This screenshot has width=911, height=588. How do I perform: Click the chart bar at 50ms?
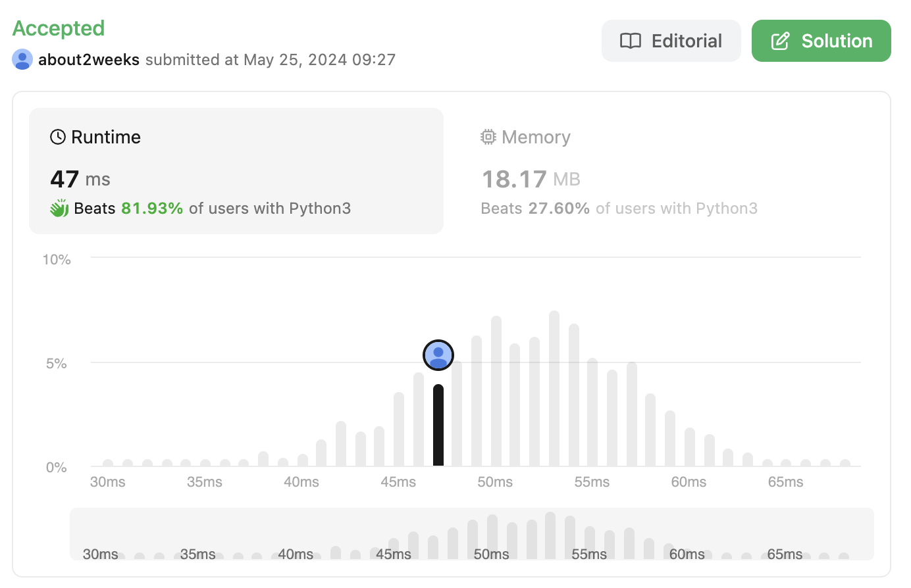click(496, 391)
